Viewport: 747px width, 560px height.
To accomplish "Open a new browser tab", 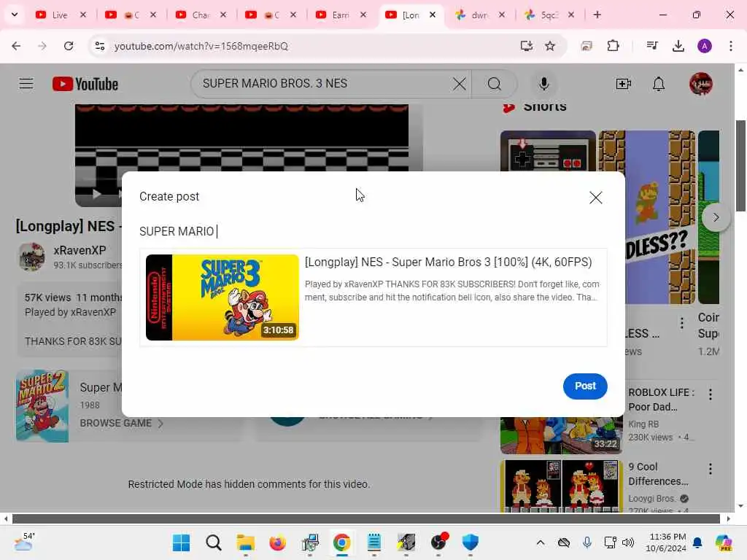I will (597, 15).
